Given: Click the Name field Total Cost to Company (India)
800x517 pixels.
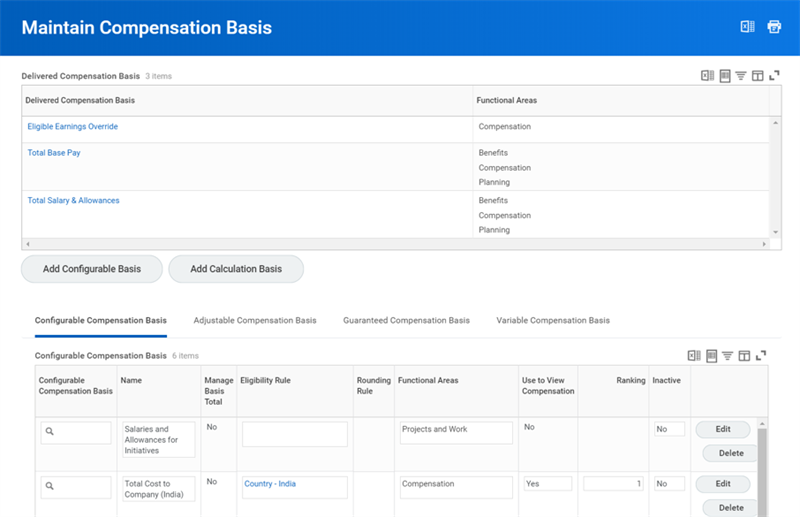Looking at the screenshot, I should (159, 489).
